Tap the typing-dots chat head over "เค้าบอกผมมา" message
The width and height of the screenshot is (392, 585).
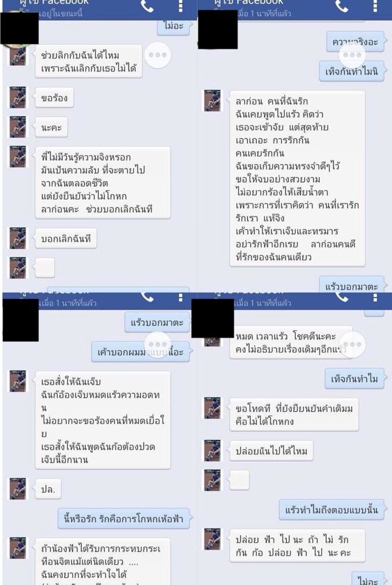[x=158, y=344]
